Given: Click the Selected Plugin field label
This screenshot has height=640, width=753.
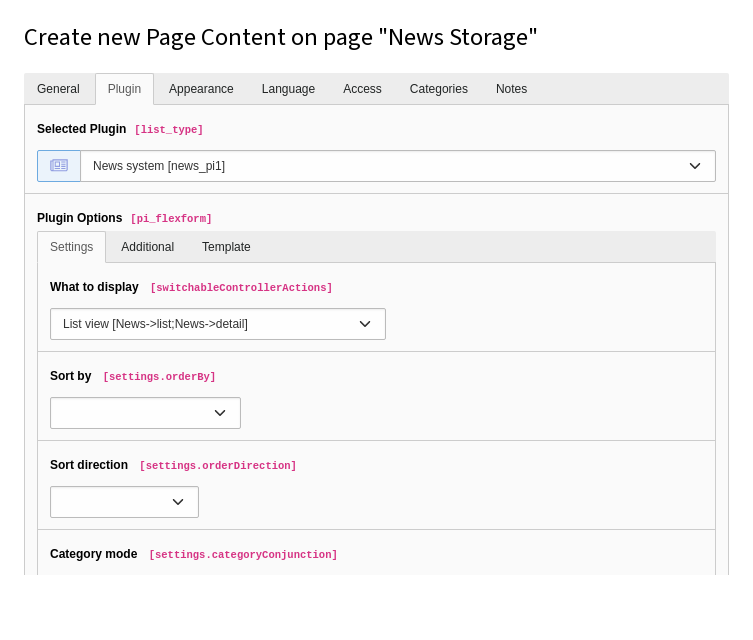Looking at the screenshot, I should coord(81,129).
